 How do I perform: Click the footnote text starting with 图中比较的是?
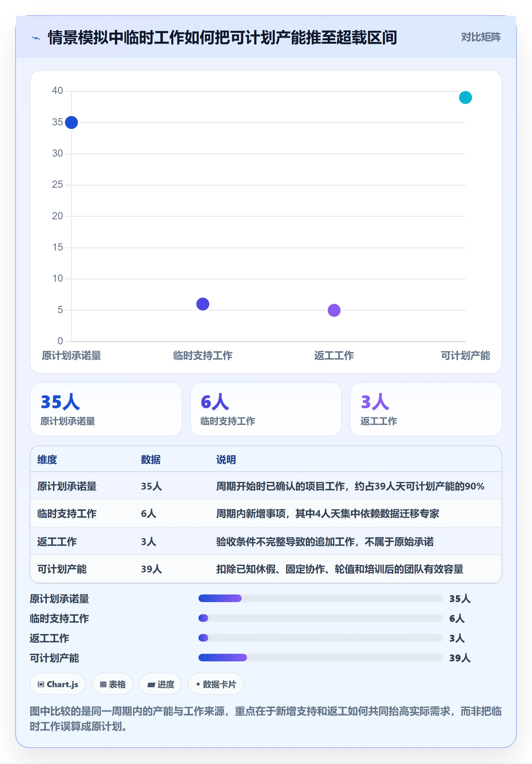pos(266,719)
